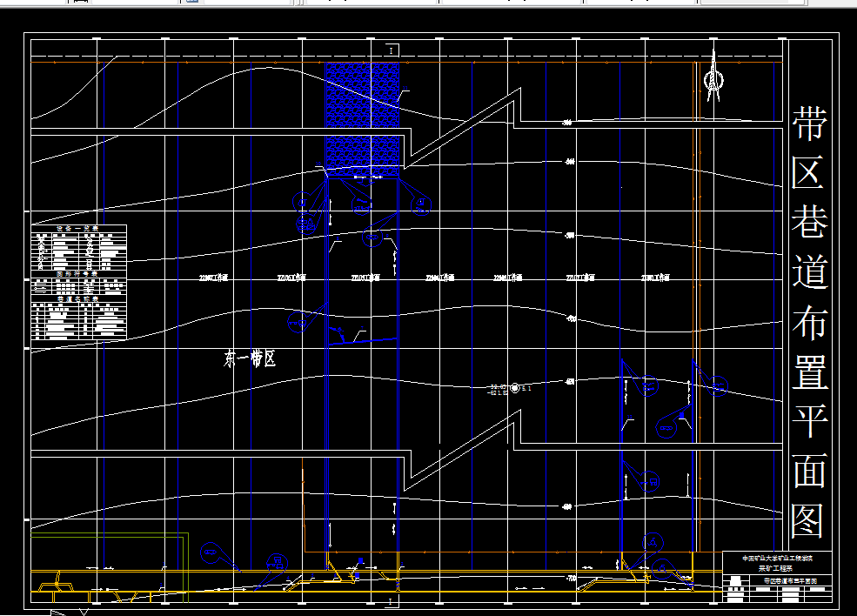Select the section marker I at top edge
The width and height of the screenshot is (857, 616).
(x=391, y=50)
